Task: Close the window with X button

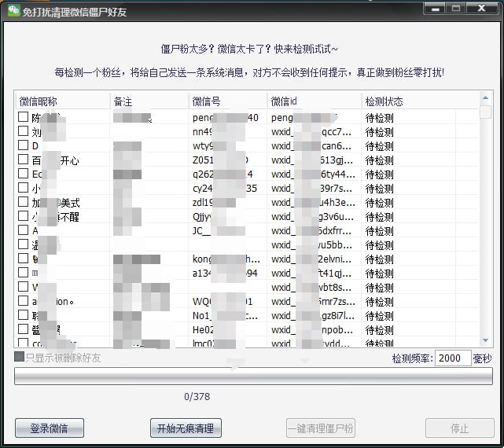Action: coord(481,8)
